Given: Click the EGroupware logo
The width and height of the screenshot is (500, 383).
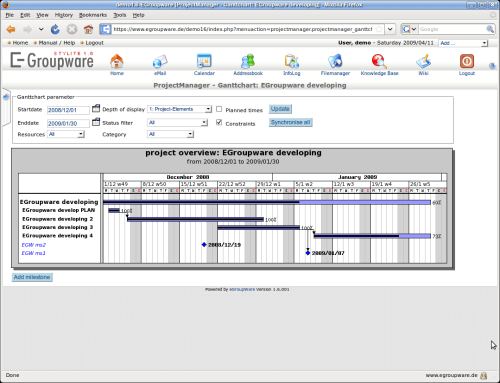Looking at the screenshot, I should click(x=52, y=60).
